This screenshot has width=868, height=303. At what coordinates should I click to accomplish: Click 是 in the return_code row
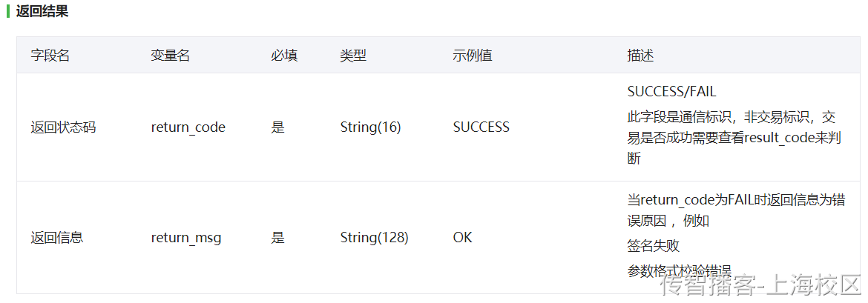point(278,127)
